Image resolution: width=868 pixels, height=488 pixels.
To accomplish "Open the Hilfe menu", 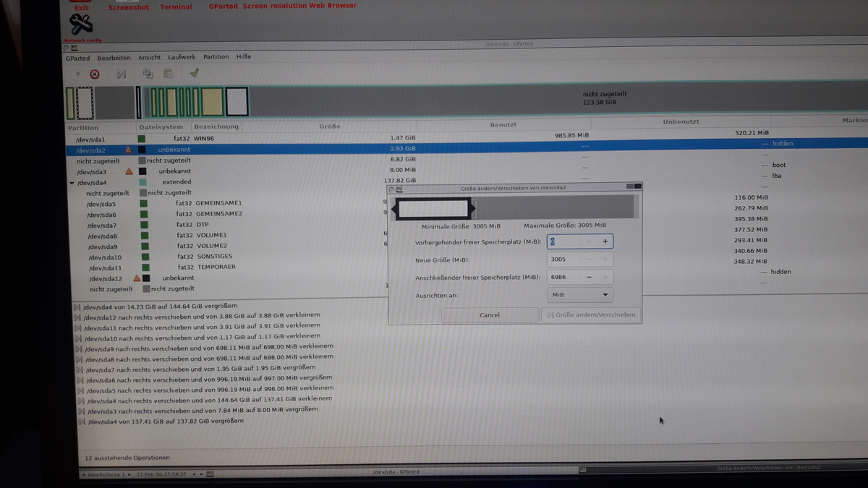I will [x=244, y=56].
